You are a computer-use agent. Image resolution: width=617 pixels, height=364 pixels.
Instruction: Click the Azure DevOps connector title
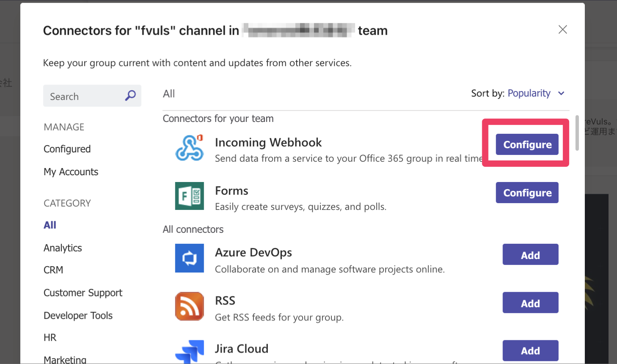(253, 253)
